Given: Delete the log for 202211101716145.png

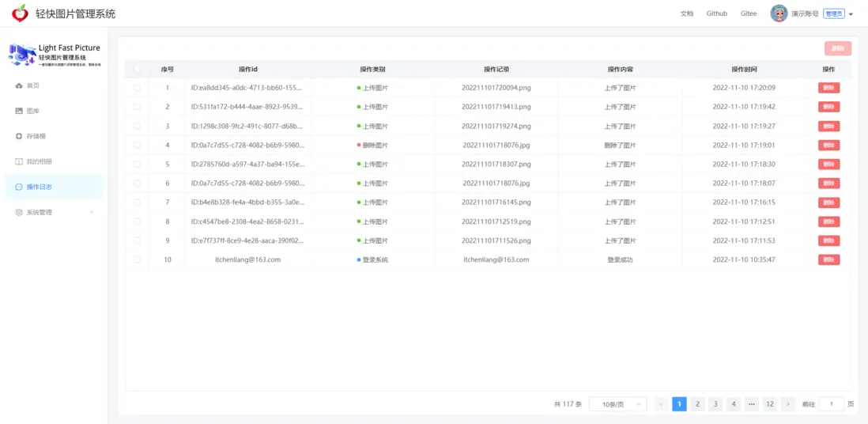Looking at the screenshot, I should pyautogui.click(x=828, y=203).
